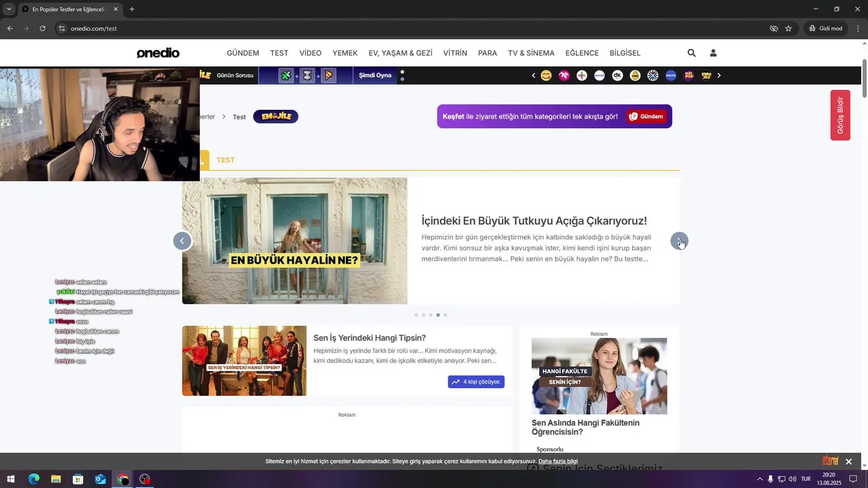
Task: Open the GÜNDEM menu item
Action: coord(243,53)
